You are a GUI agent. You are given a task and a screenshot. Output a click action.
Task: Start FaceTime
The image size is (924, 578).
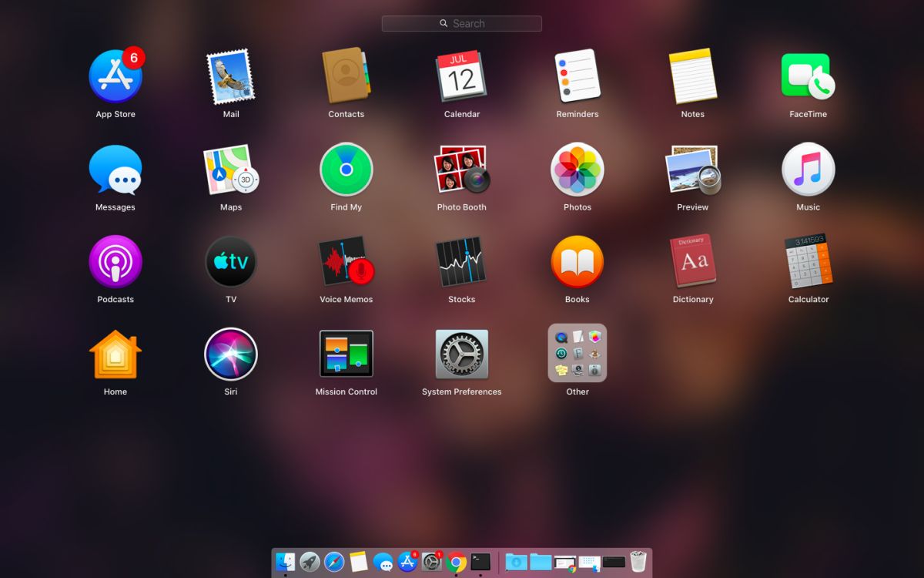click(808, 75)
